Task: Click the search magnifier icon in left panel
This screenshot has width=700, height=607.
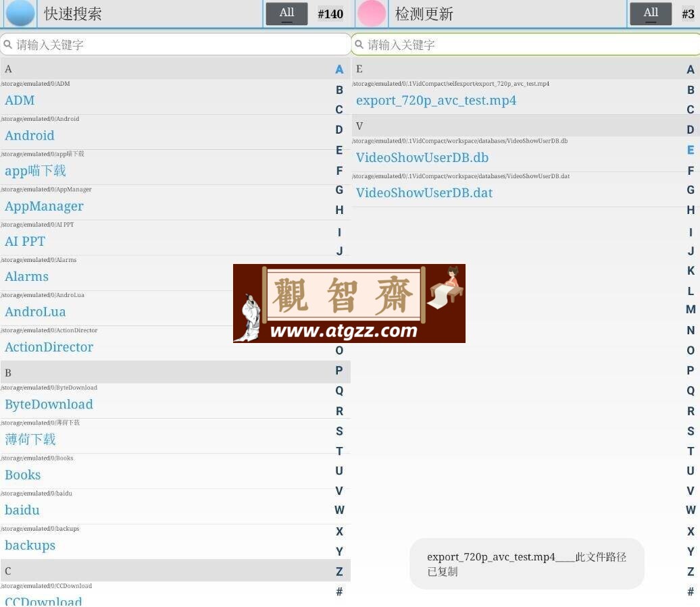Action: [7, 44]
